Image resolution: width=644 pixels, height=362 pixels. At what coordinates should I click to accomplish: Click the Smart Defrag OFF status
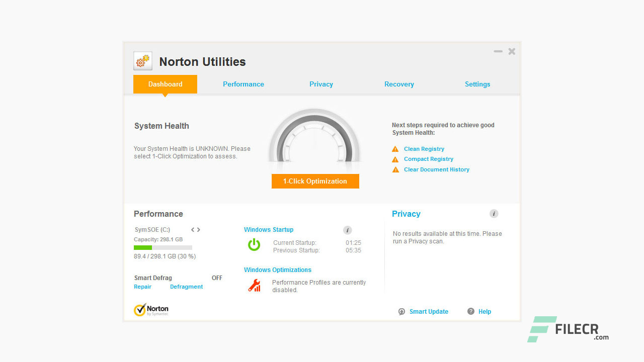(x=217, y=278)
